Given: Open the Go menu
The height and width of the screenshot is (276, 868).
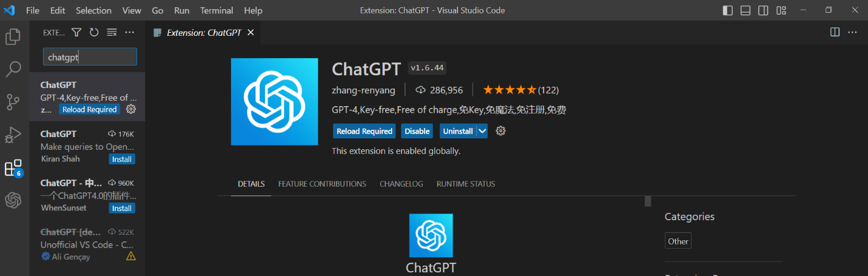Looking at the screenshot, I should (158, 10).
